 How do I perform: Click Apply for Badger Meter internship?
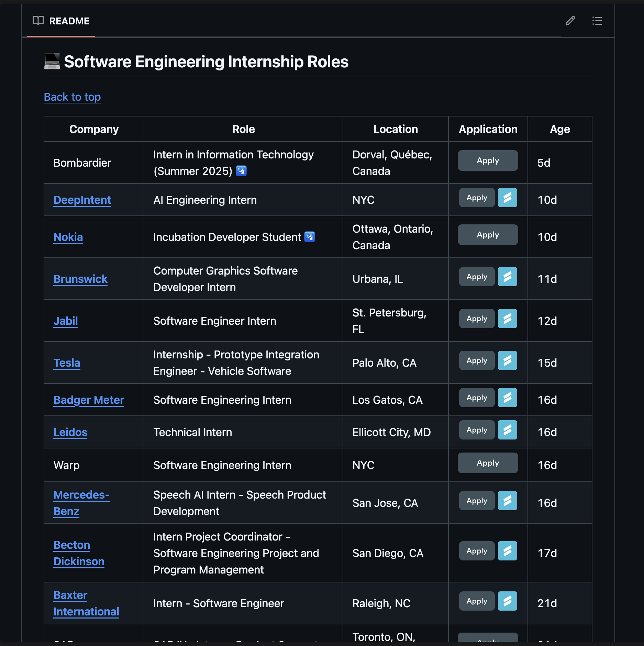pyautogui.click(x=477, y=398)
